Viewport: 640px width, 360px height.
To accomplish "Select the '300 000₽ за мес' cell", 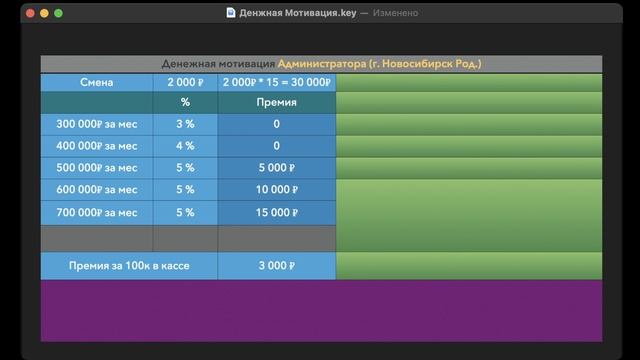I will coord(97,124).
